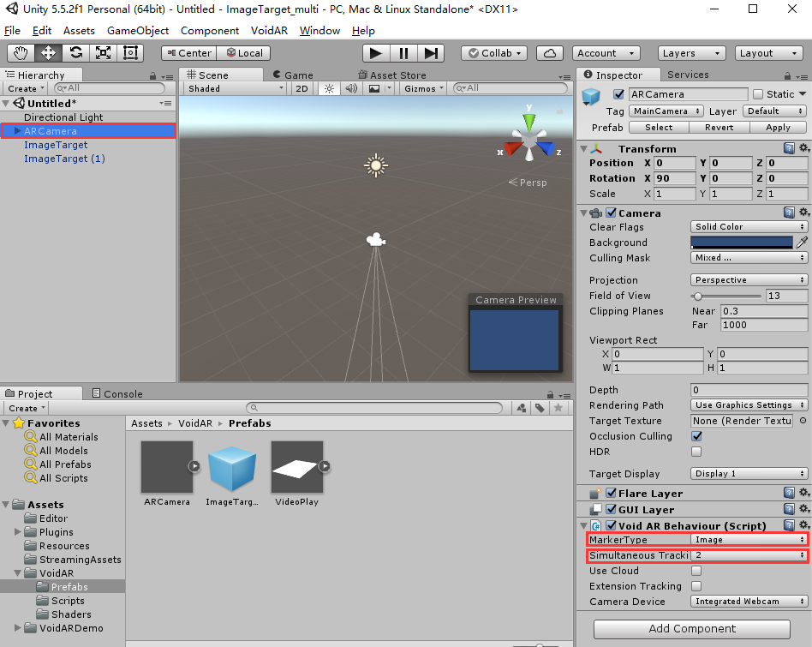The image size is (812, 647).
Task: Open the Target Texture object picker
Action: [803, 421]
